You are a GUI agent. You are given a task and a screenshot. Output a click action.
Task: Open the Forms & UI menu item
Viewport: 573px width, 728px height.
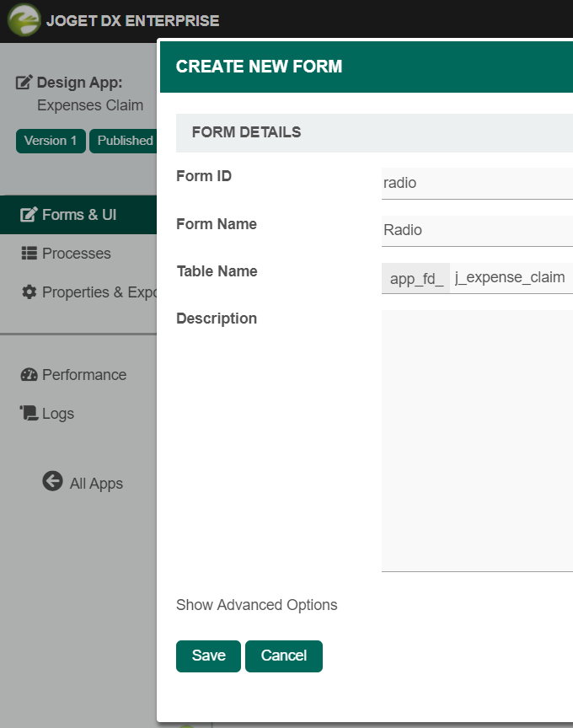coord(78,215)
